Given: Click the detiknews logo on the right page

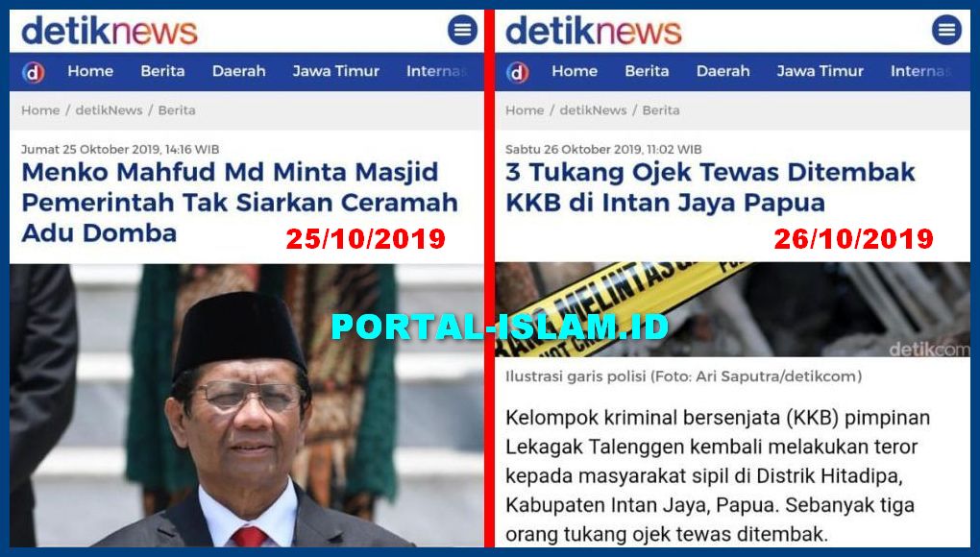Looking at the screenshot, I should click(x=594, y=31).
